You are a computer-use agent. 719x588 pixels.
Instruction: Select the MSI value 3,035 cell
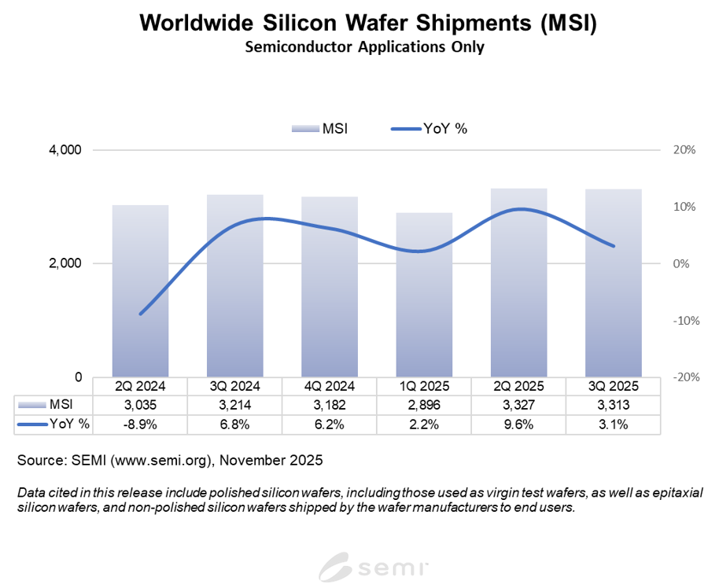pos(140,405)
